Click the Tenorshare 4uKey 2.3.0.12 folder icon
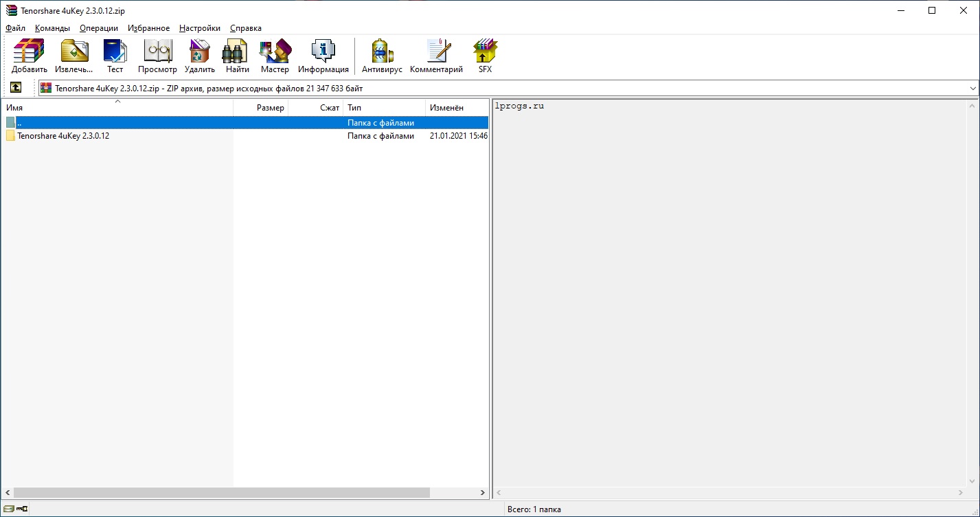This screenshot has width=980, height=517. tap(10, 136)
